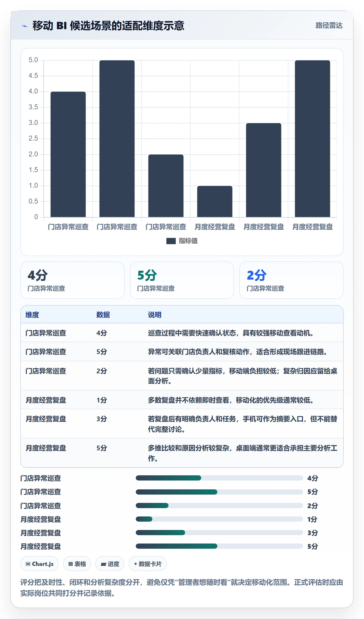Click the 3分 label beside the progress bar

pos(313,533)
